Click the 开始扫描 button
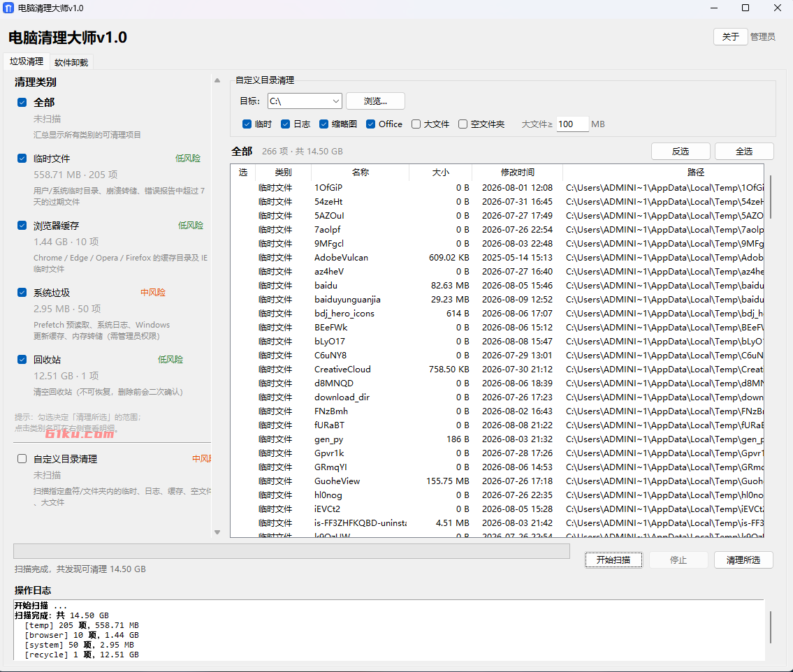The image size is (793, 672). click(613, 560)
